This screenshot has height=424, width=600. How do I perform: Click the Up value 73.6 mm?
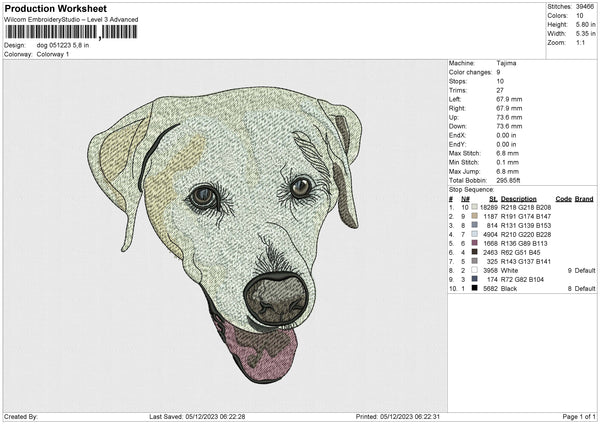click(x=509, y=117)
